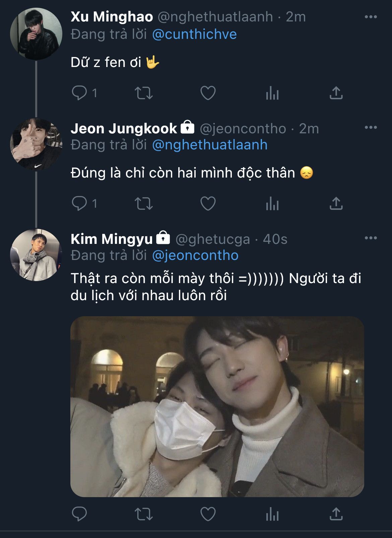
Task: Share Jeon Jungkook's tweet
Action: (x=336, y=203)
